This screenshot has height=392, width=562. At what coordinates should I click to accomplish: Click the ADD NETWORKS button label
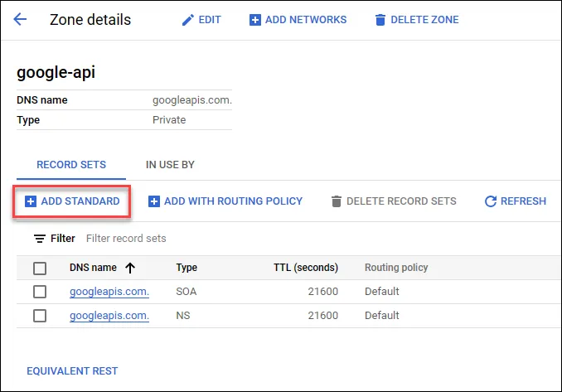(x=306, y=20)
